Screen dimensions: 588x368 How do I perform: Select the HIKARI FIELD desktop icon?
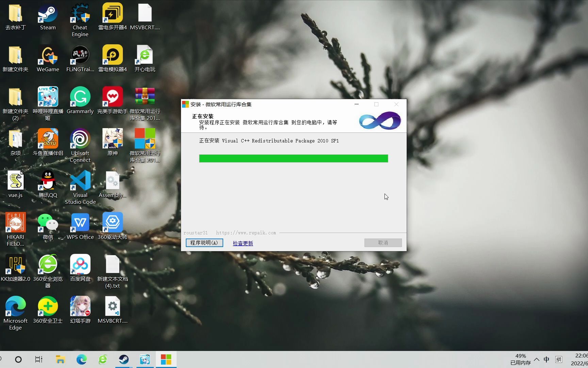pyautogui.click(x=15, y=230)
